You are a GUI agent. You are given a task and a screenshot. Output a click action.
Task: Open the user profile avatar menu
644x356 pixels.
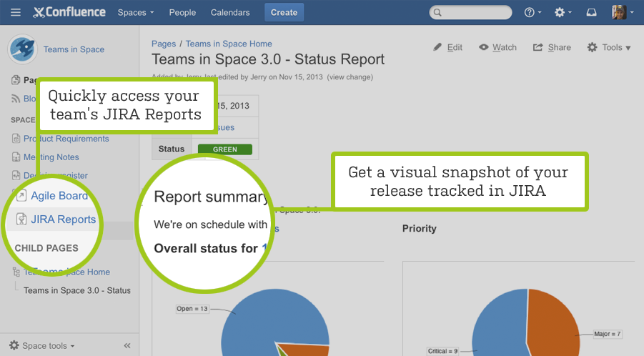coord(623,12)
